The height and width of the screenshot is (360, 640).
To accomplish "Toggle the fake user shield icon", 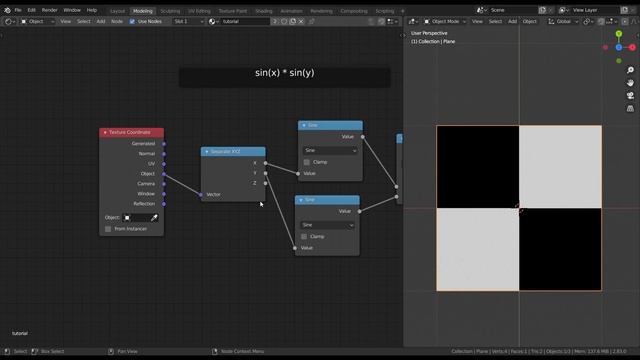I will point(284,22).
